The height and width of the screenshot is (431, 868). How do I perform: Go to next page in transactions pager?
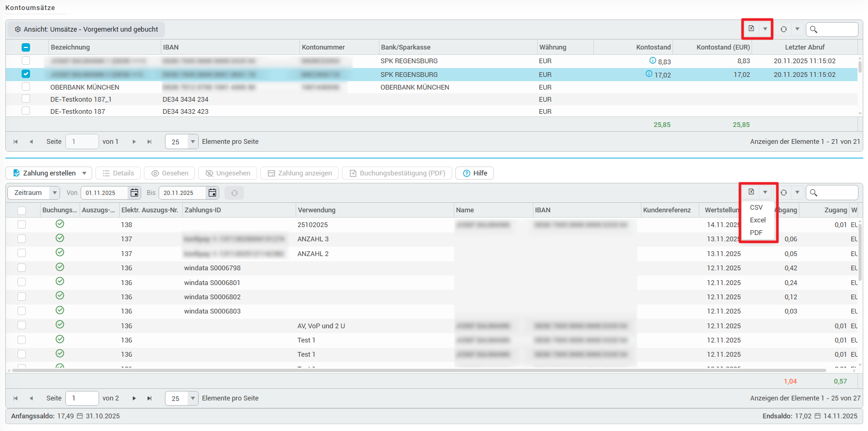pos(134,398)
